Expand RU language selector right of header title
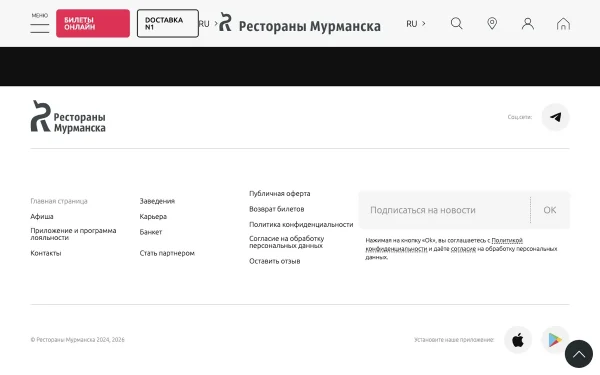 pyautogui.click(x=416, y=24)
